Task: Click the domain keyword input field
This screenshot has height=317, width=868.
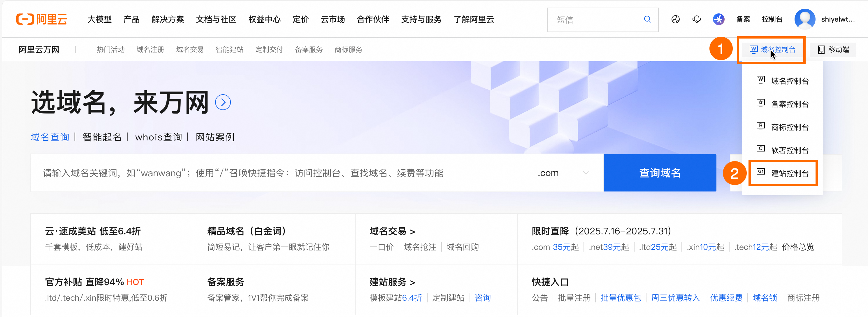Action: 267,173
